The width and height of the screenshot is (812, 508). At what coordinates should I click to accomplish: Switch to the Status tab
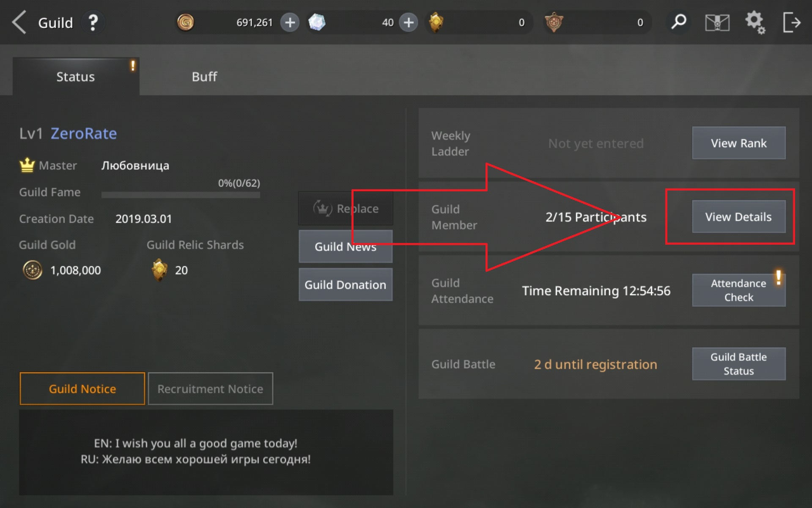coord(76,77)
